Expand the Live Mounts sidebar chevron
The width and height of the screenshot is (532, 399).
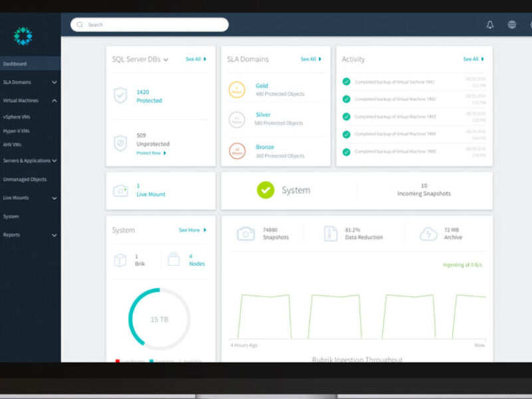point(55,198)
